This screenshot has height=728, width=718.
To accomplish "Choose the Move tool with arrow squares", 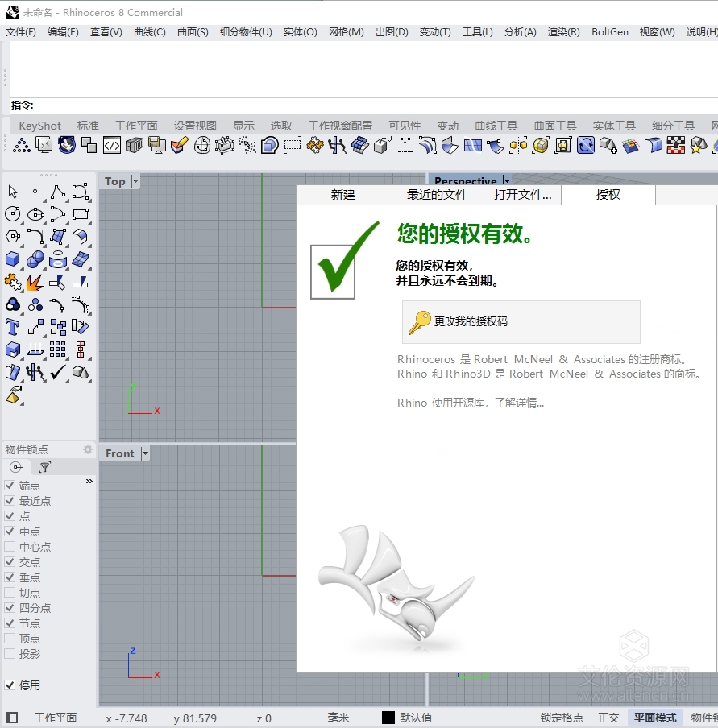I will (35, 327).
